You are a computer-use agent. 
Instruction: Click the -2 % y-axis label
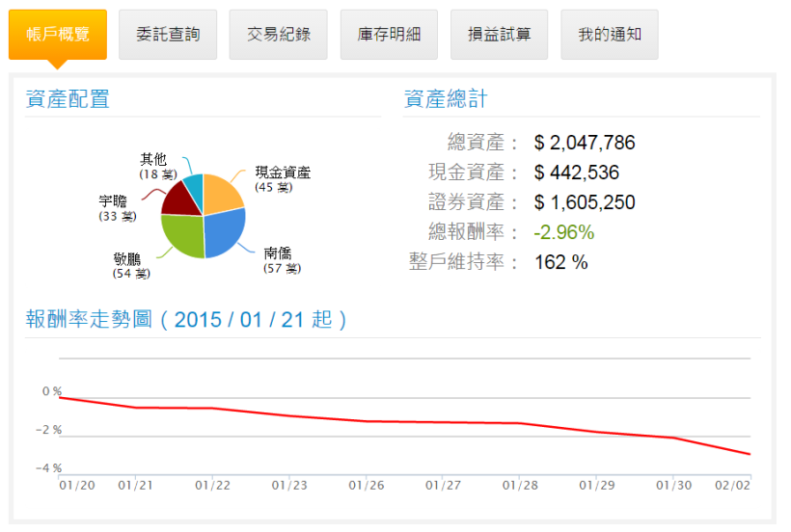(x=49, y=430)
